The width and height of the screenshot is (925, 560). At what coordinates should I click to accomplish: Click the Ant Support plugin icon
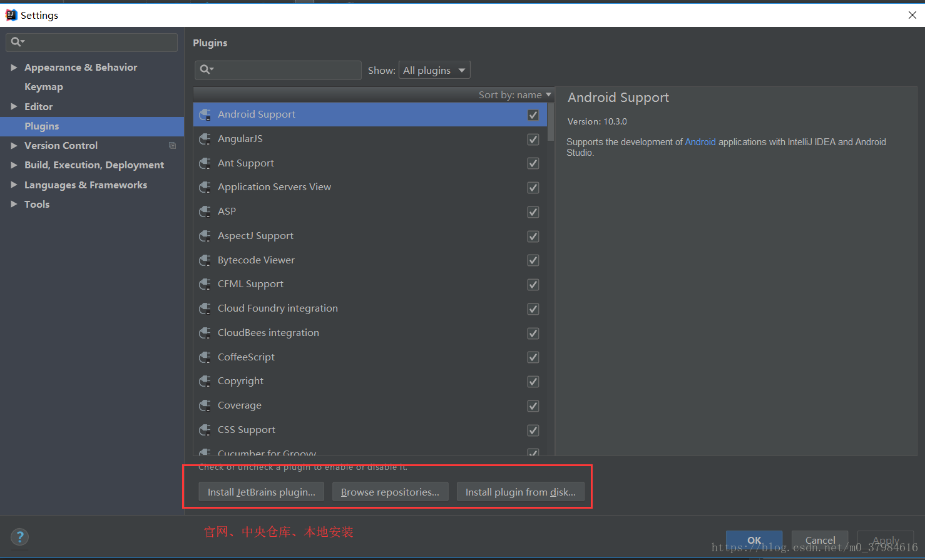[x=205, y=163]
